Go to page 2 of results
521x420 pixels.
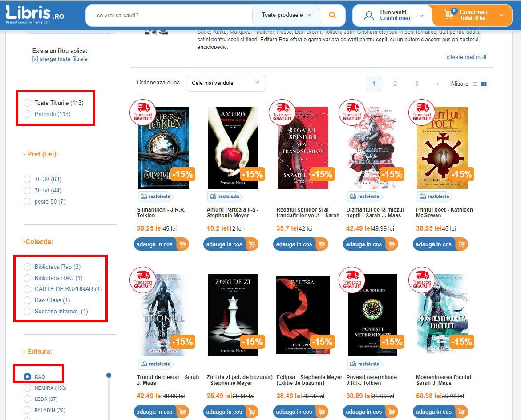coord(395,84)
